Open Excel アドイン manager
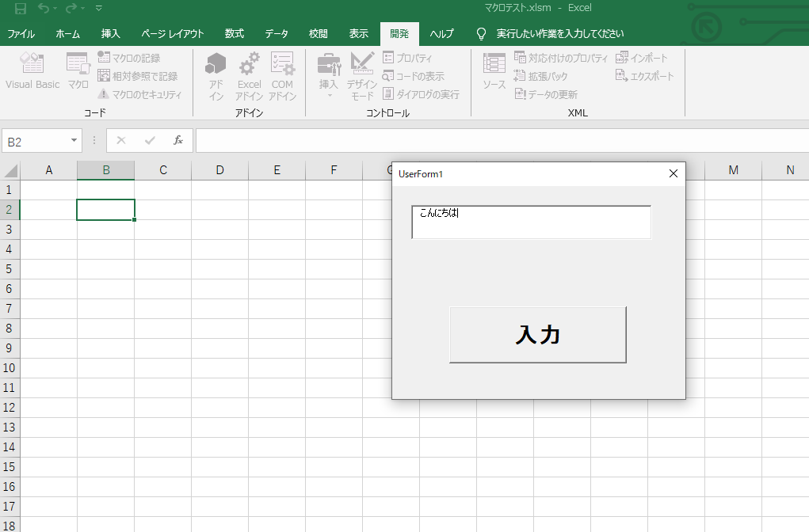Screen dimensions: 809x532 coord(250,76)
